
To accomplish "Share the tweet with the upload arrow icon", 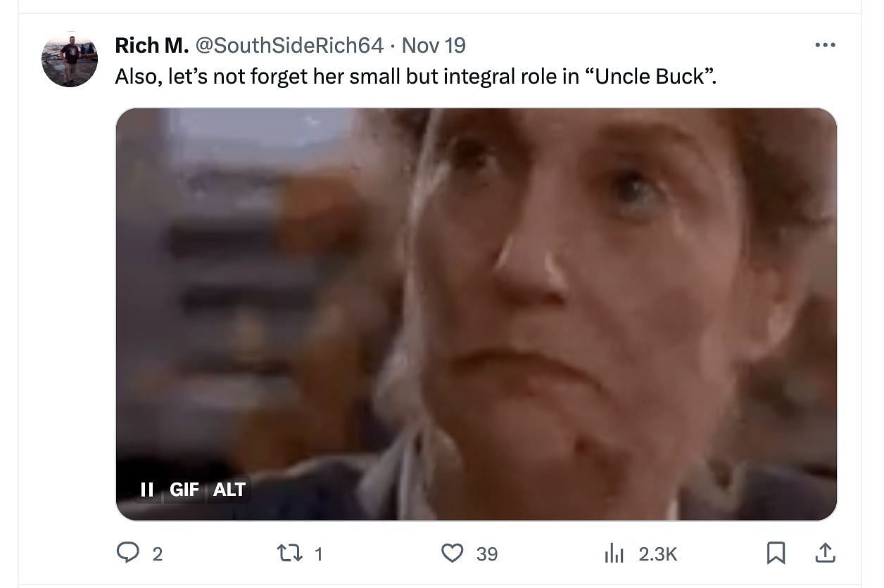I will coord(824,554).
